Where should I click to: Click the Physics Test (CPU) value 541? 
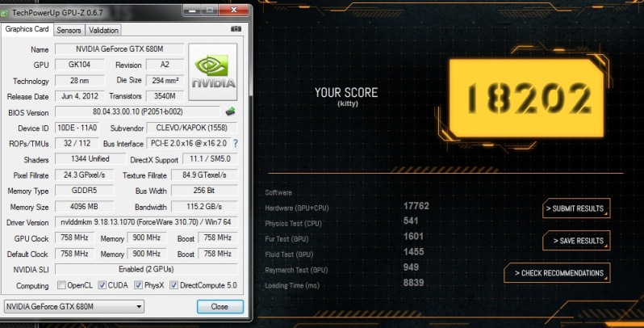click(411, 221)
